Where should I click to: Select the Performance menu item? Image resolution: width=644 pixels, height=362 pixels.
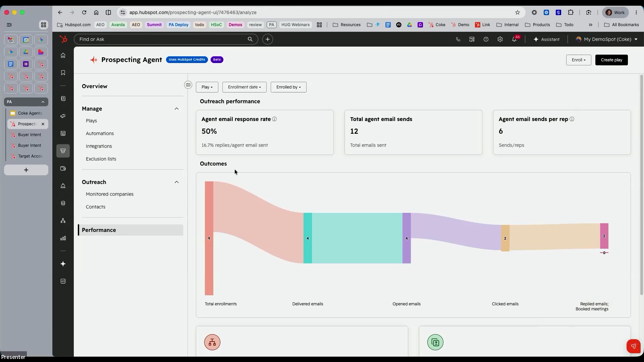(131, 230)
